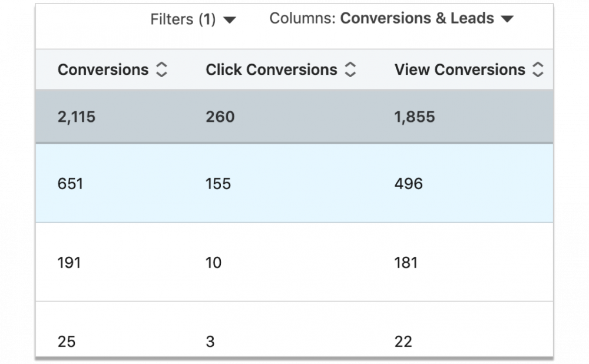
Task: Click the 155 click conversions cell
Action: tap(218, 184)
